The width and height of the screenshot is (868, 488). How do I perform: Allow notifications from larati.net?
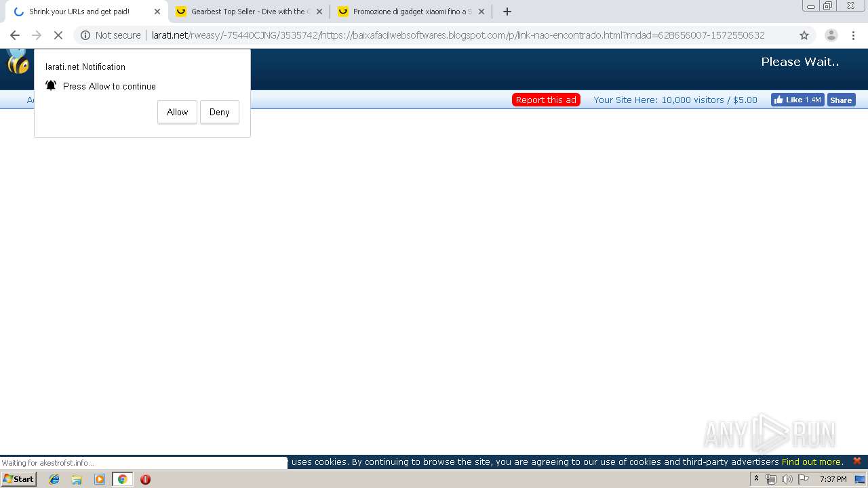pos(177,113)
